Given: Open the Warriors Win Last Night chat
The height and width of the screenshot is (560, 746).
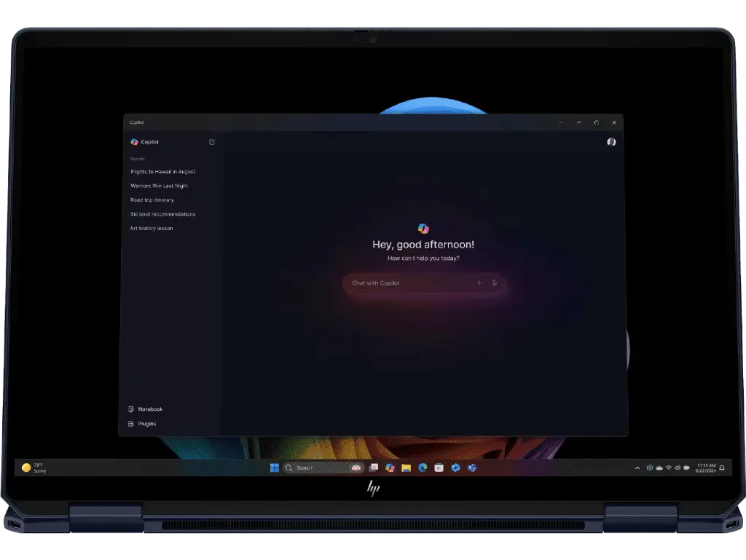Looking at the screenshot, I should [159, 186].
